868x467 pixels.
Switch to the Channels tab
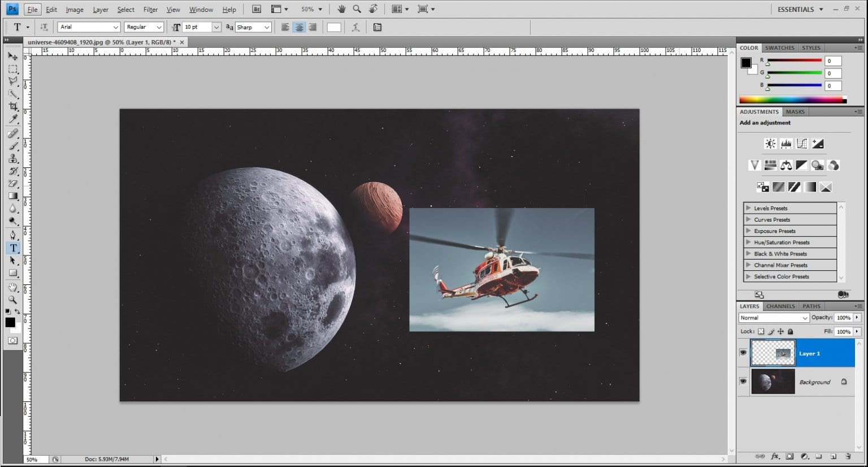[x=780, y=306]
